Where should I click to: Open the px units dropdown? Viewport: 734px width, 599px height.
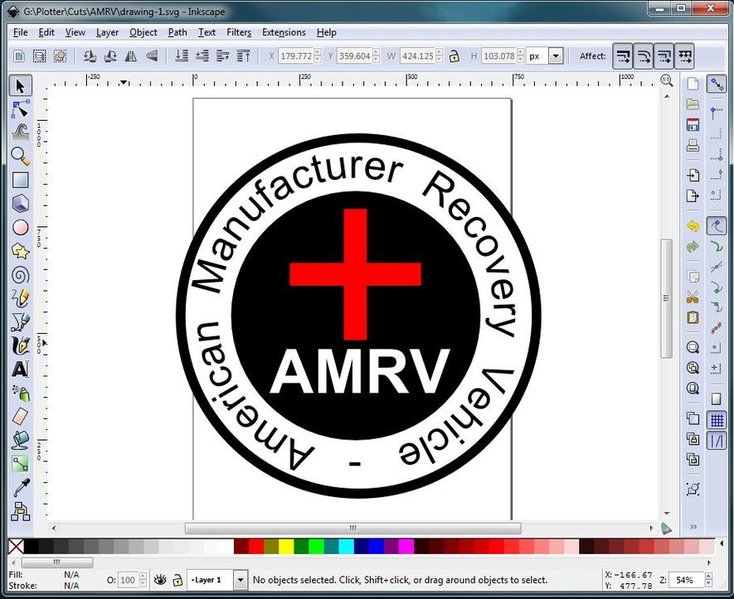click(x=556, y=56)
